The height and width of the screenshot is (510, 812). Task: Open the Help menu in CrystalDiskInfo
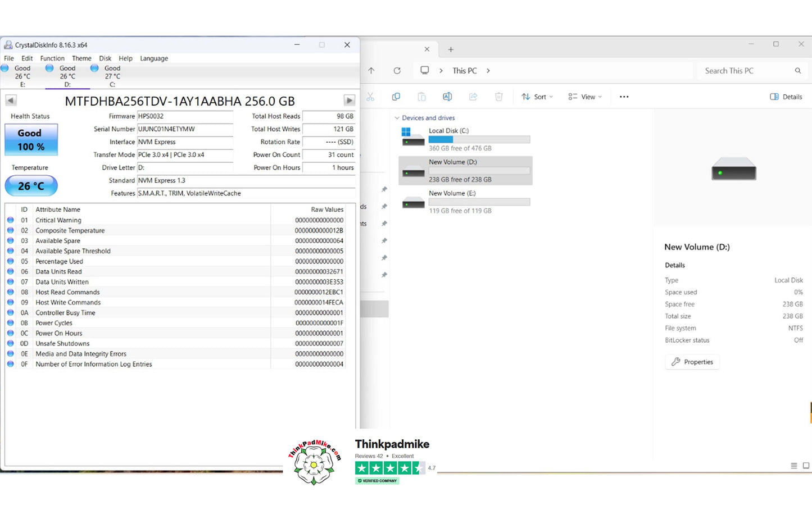click(x=125, y=58)
